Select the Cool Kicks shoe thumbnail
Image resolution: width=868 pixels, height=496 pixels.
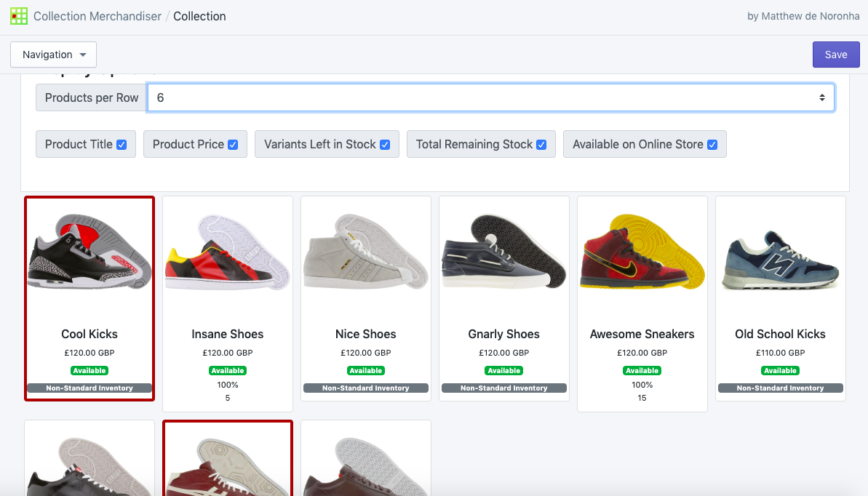(x=89, y=252)
